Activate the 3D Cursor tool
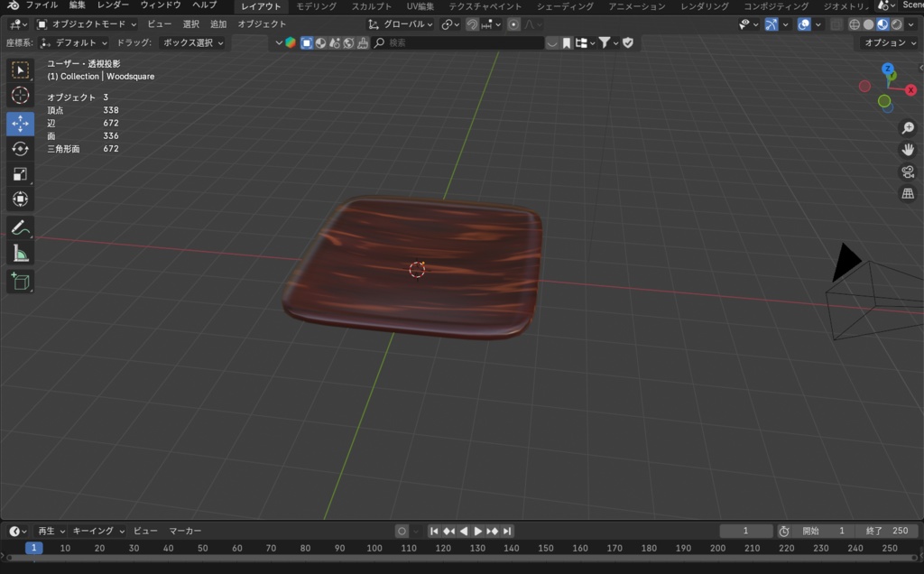The width and height of the screenshot is (924, 574). click(20, 97)
